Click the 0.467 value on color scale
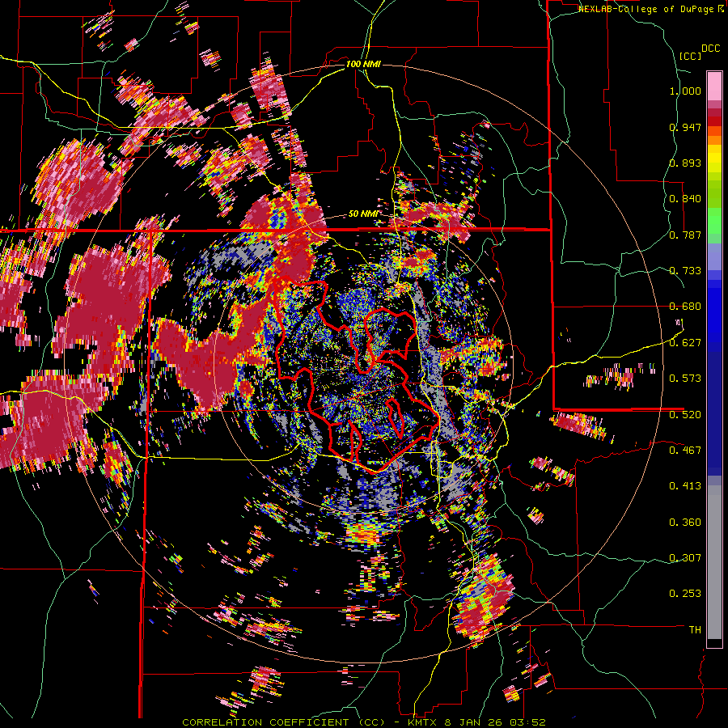The height and width of the screenshot is (728, 728). click(685, 451)
